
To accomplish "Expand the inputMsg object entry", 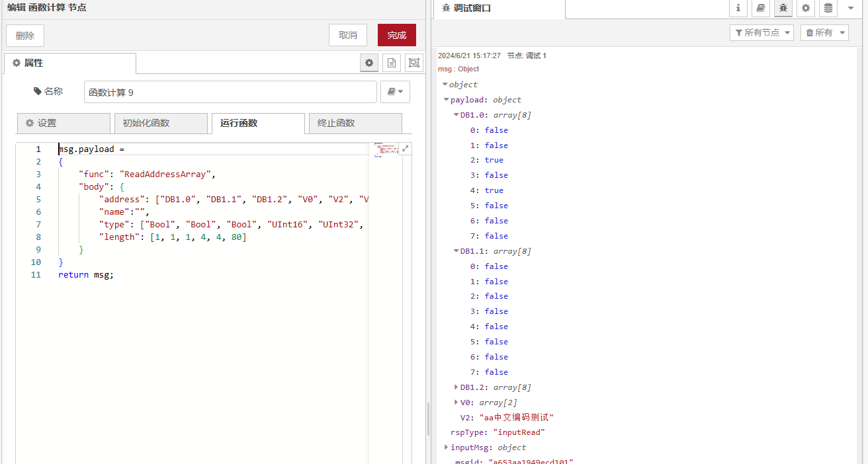I will point(447,447).
